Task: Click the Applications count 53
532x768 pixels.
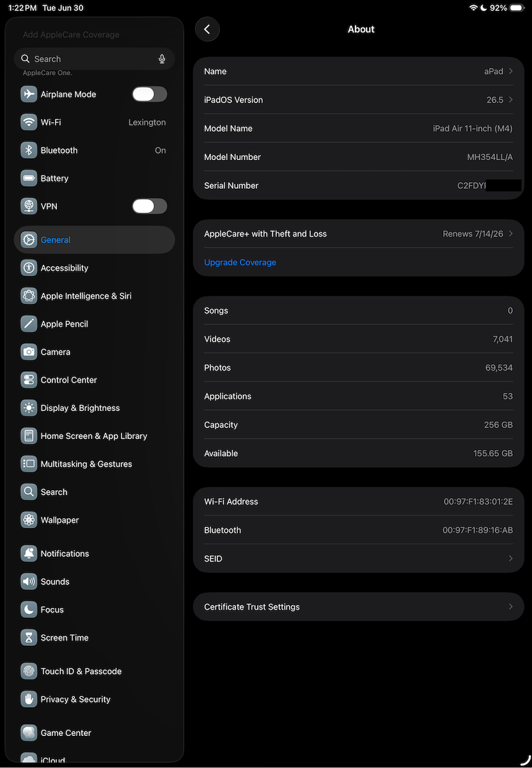Action: click(x=508, y=396)
